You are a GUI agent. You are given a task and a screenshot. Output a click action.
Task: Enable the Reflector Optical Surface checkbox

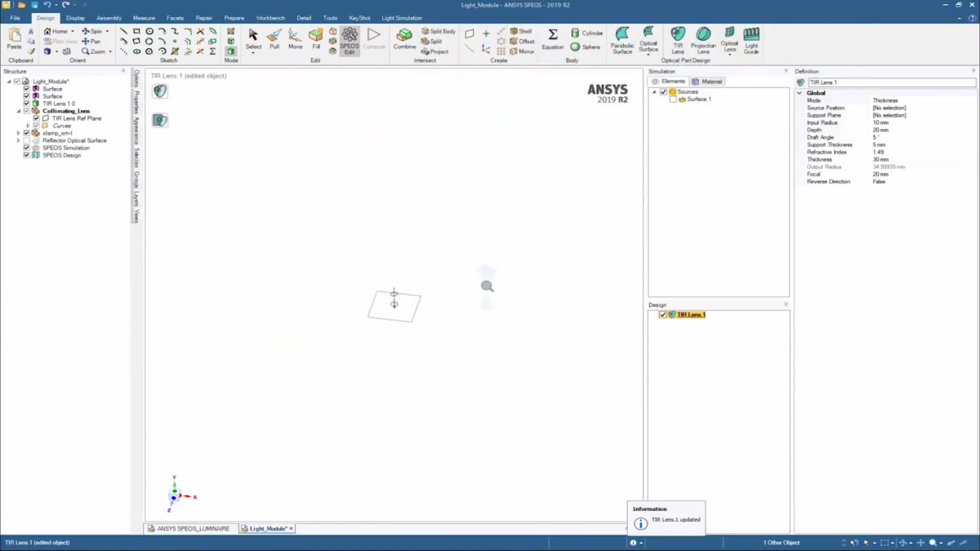click(27, 140)
